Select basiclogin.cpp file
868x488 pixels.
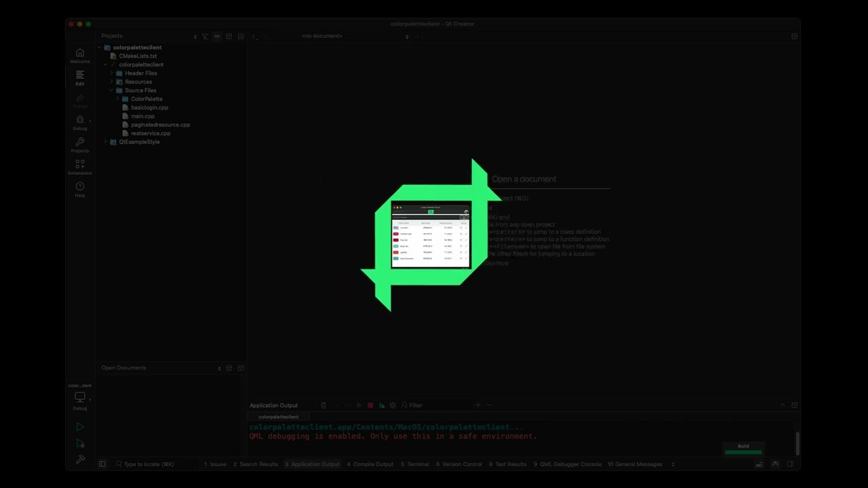point(150,108)
